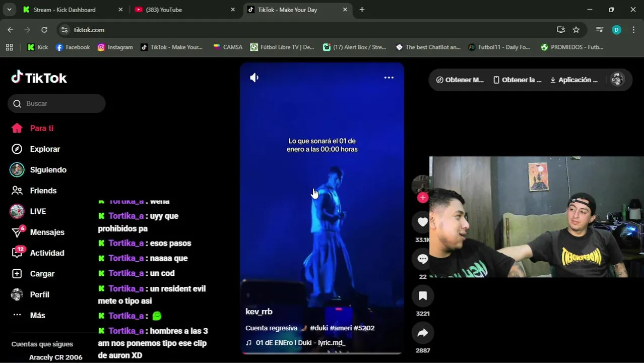Open Actividad notifications
This screenshot has height=363, width=644.
click(x=38, y=253)
